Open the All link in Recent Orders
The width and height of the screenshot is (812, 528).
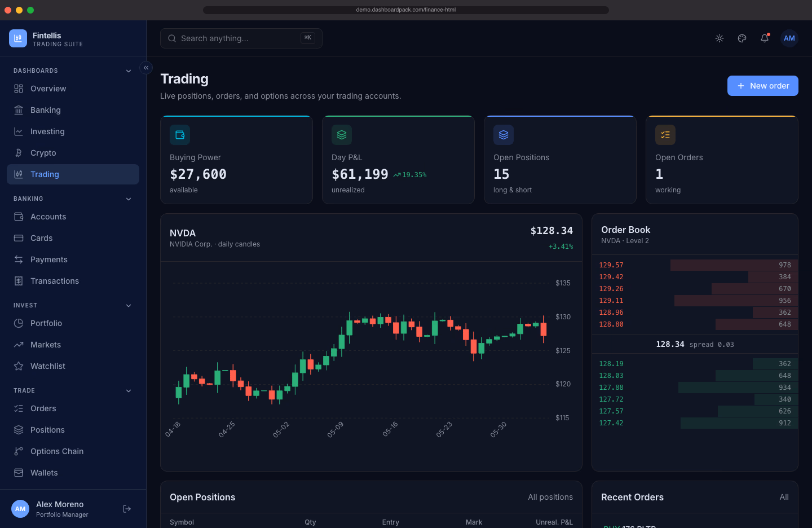784,497
